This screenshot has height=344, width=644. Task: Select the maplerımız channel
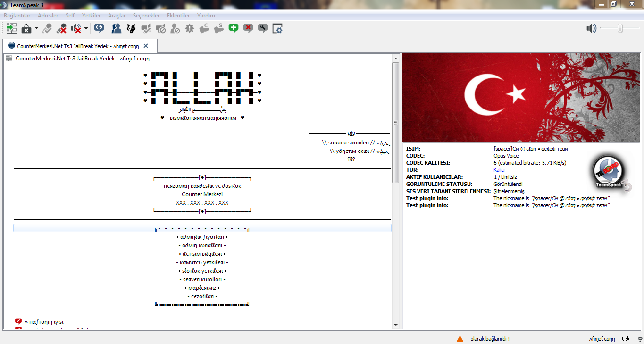[202, 288]
